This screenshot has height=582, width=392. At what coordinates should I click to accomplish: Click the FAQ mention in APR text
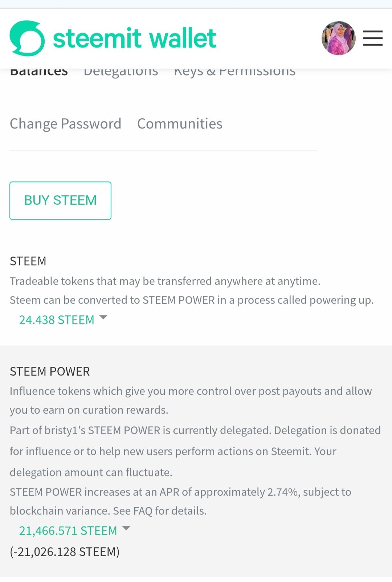tap(143, 511)
